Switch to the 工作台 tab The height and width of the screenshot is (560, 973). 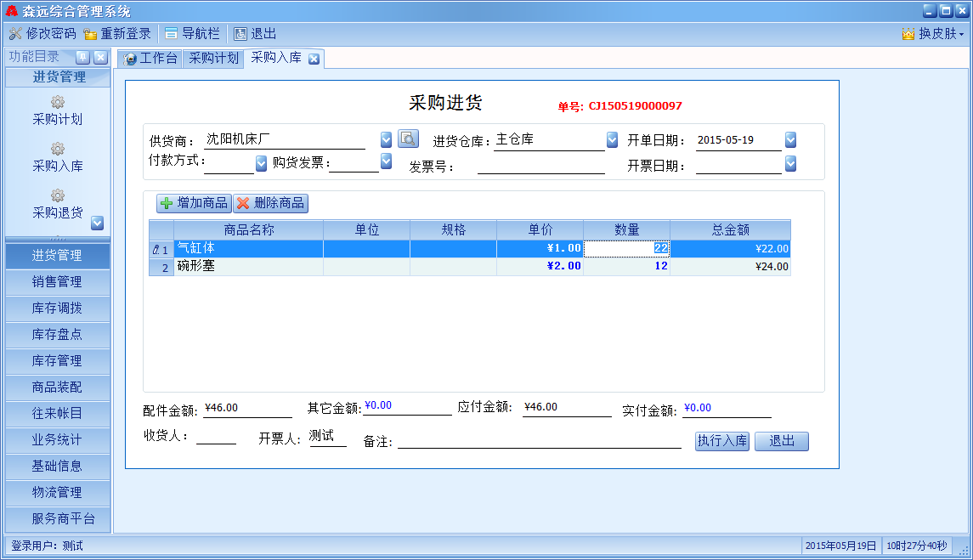point(151,59)
